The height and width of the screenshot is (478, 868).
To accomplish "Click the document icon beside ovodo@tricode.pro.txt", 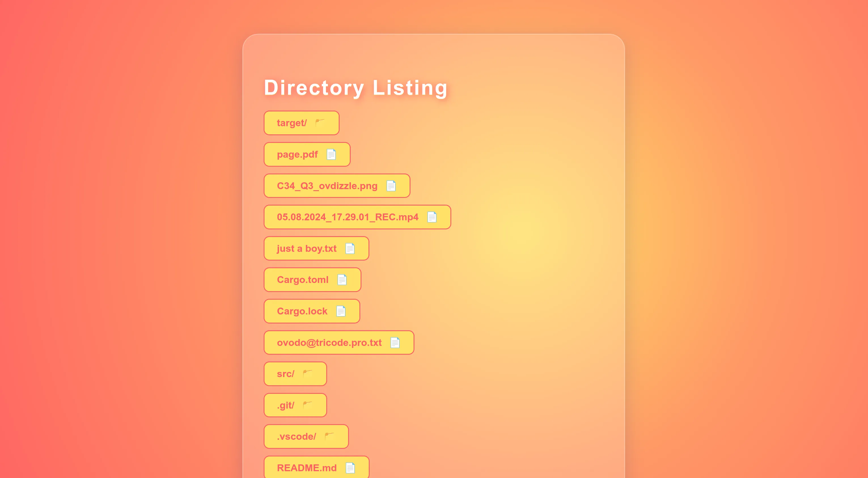I will coord(395,342).
